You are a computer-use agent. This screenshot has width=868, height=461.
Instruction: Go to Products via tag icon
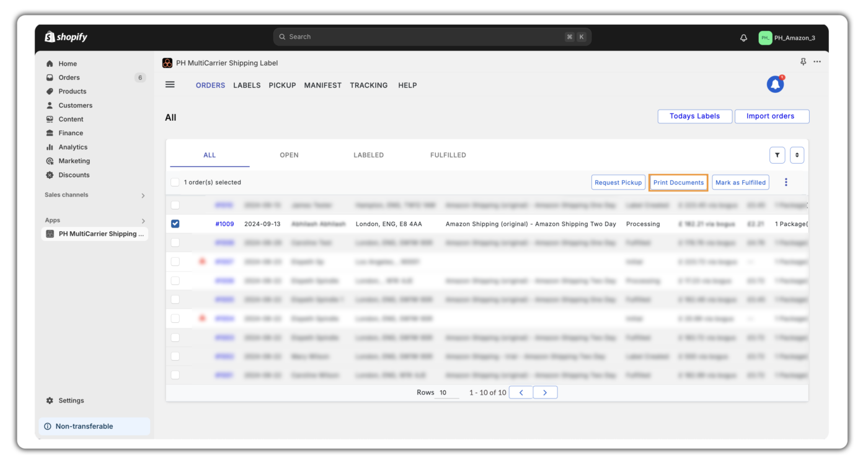(50, 92)
